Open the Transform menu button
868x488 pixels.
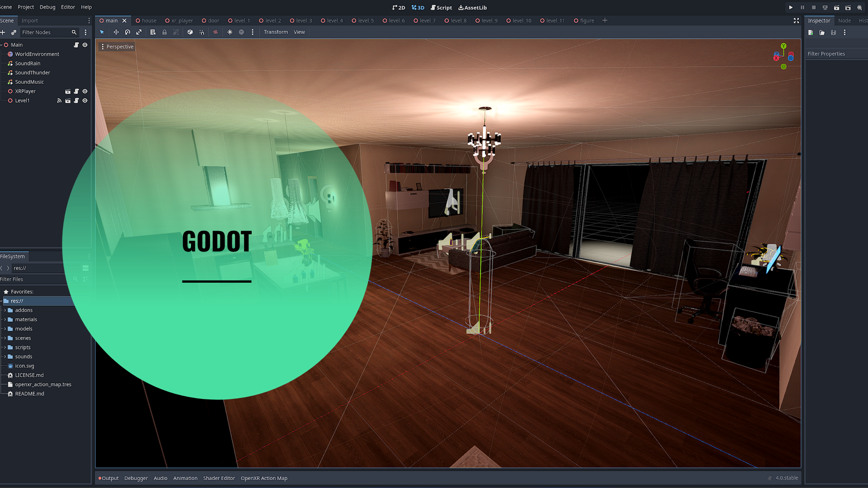click(276, 32)
